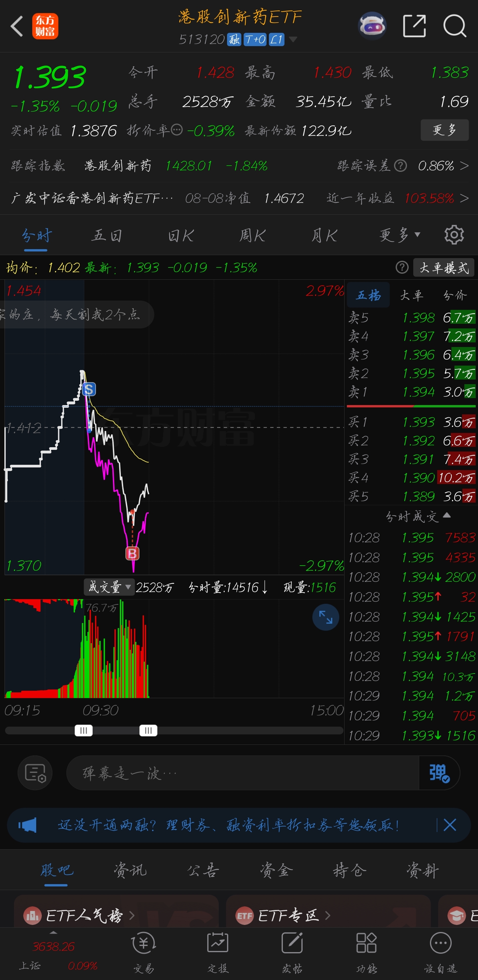The height and width of the screenshot is (980, 478).
Task: Open the danmaku settings list icon
Action: pyautogui.click(x=35, y=773)
